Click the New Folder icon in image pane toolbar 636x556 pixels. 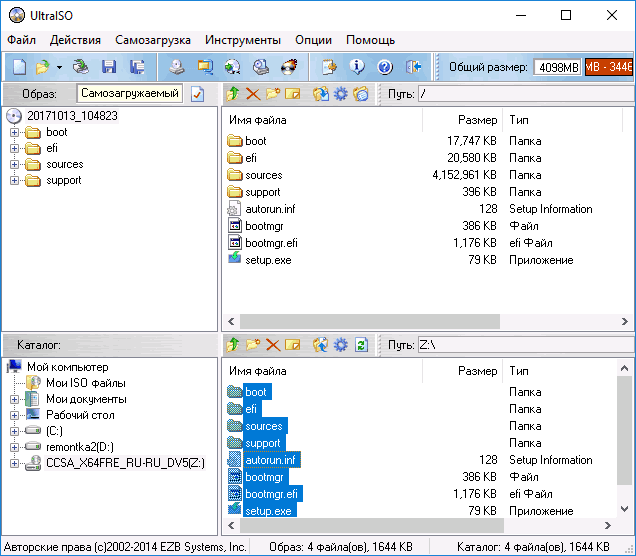(x=273, y=94)
